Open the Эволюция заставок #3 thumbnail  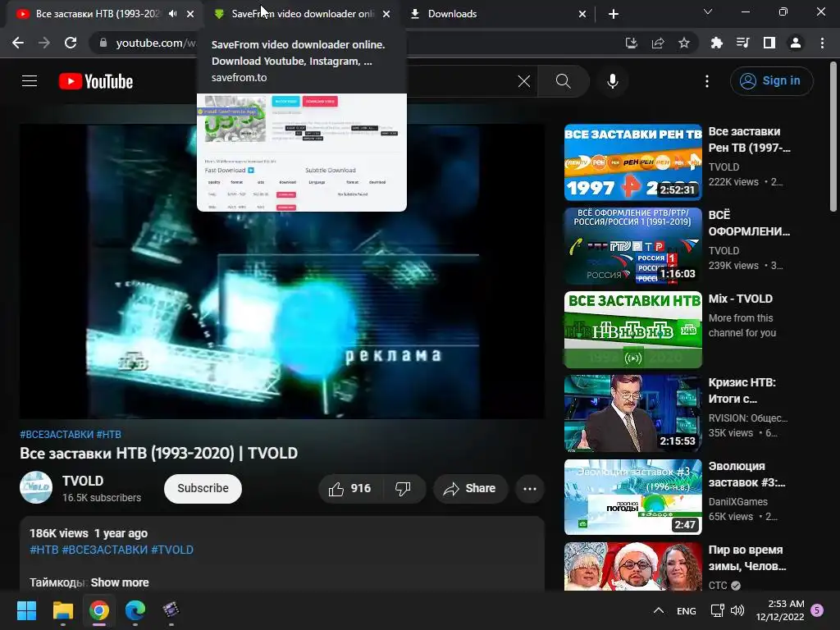tap(632, 496)
